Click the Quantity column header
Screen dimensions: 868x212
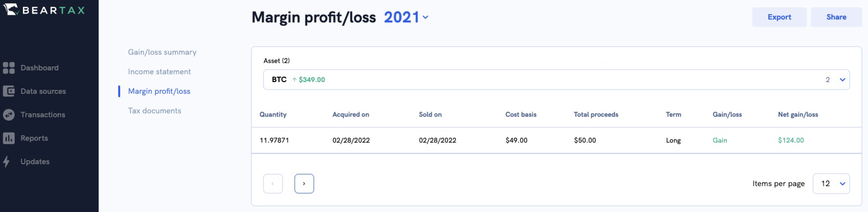pyautogui.click(x=273, y=115)
